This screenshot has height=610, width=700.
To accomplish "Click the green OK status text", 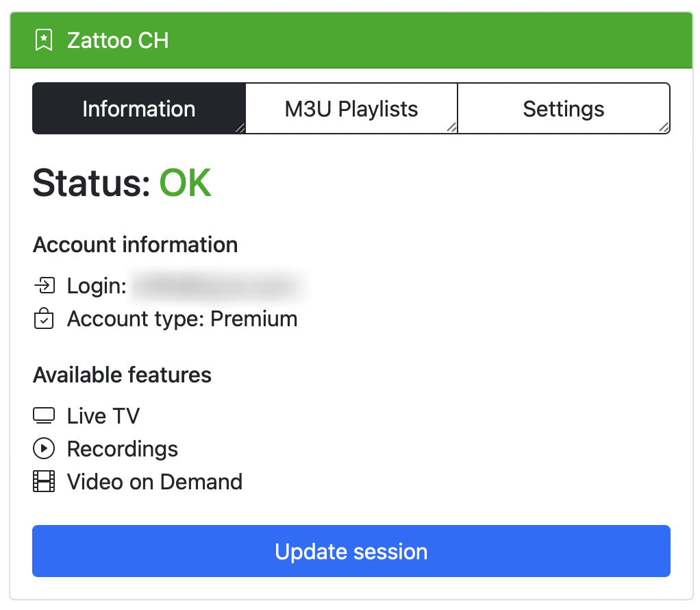I will pos(185,183).
